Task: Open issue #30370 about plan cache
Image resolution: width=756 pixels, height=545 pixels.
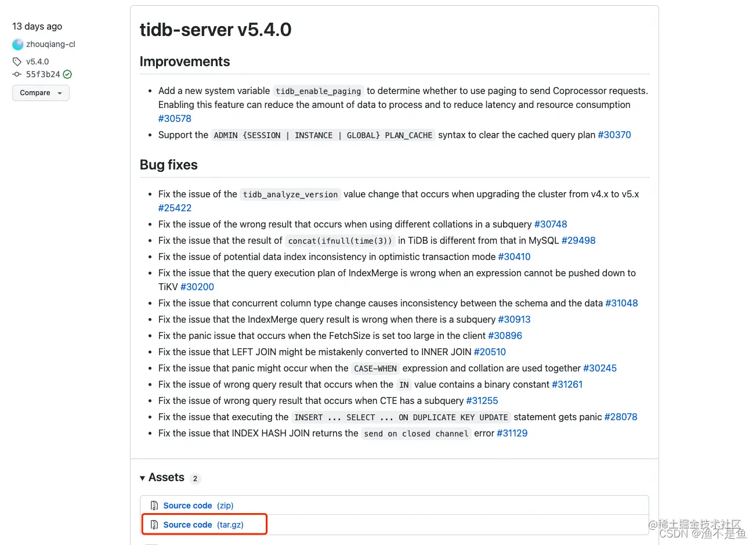Action: click(614, 135)
